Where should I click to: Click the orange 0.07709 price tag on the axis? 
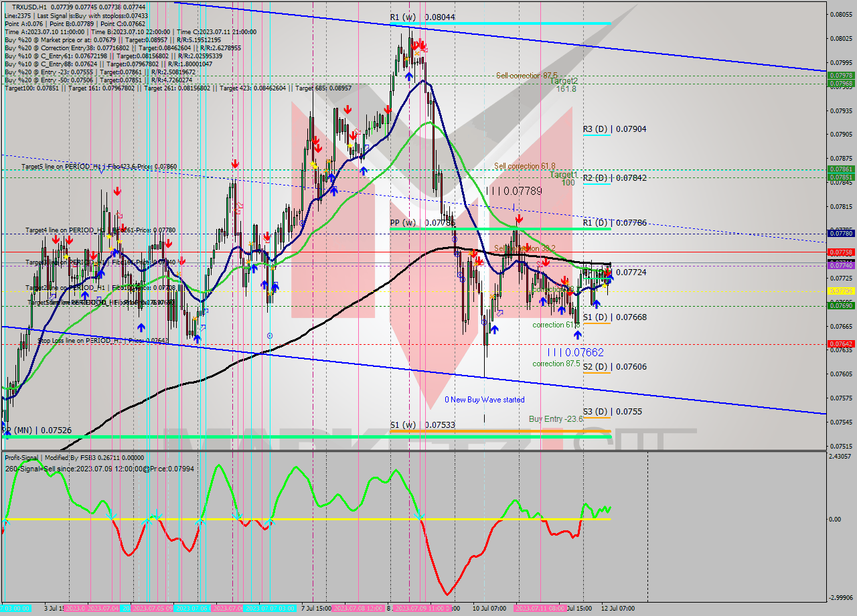point(840,290)
